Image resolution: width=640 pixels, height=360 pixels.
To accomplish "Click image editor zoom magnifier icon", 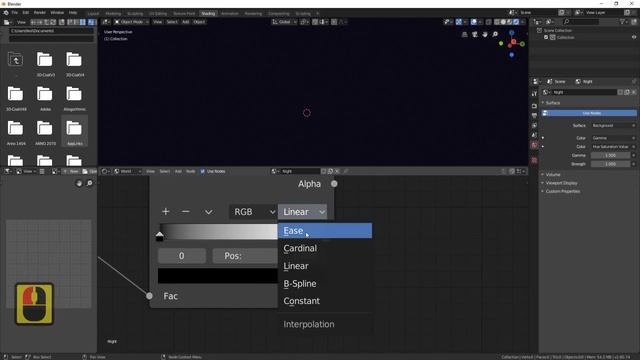I will 89,184.
